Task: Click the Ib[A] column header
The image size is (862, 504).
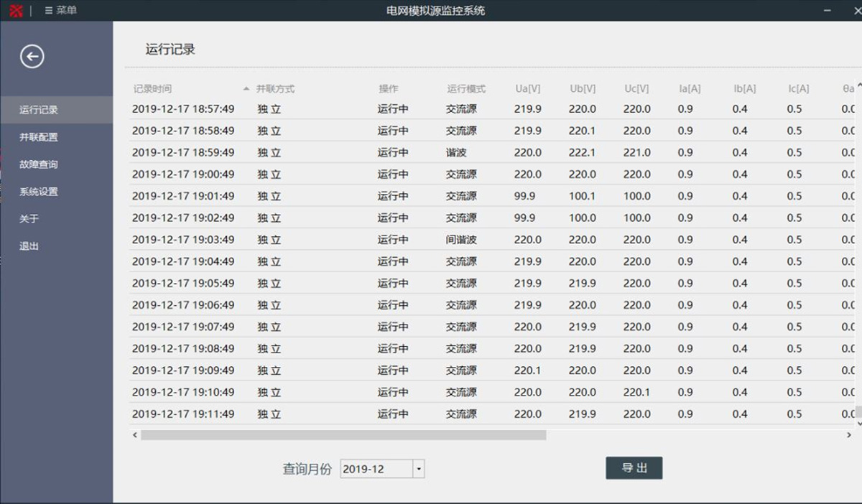Action: (744, 89)
